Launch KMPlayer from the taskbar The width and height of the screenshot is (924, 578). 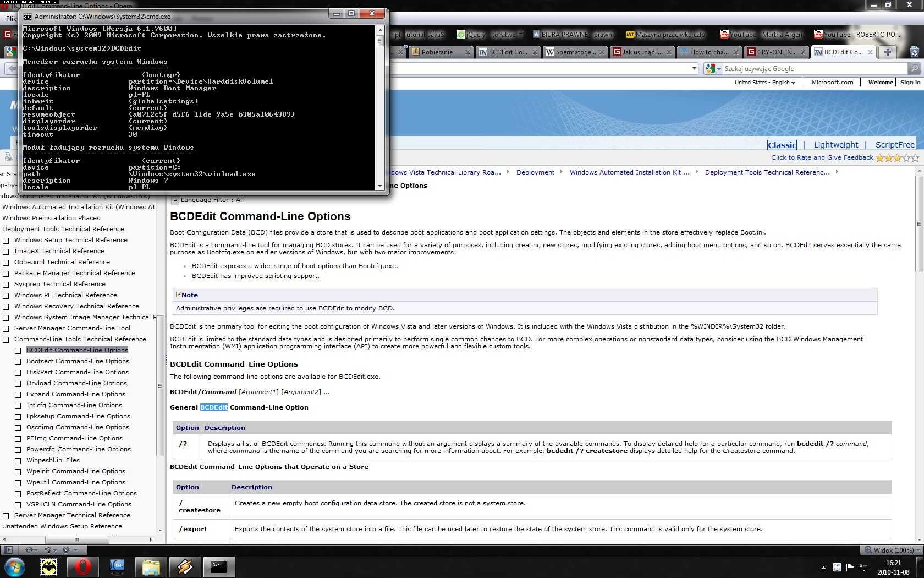pos(117,566)
